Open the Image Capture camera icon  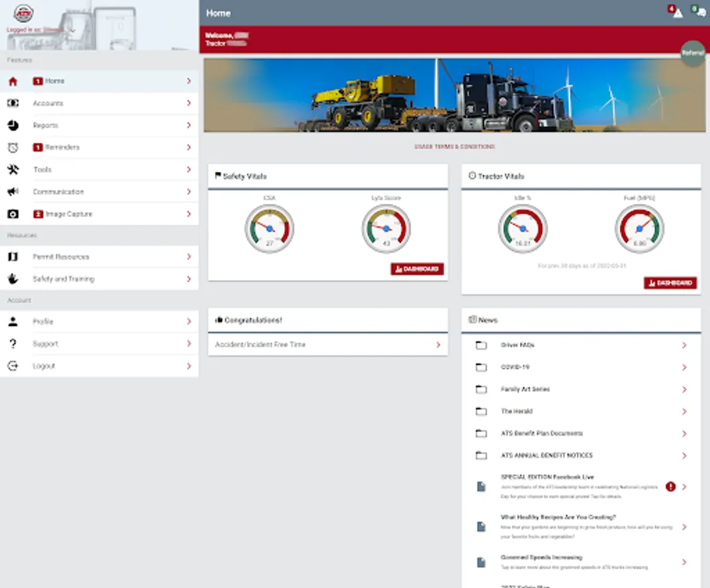(12, 214)
